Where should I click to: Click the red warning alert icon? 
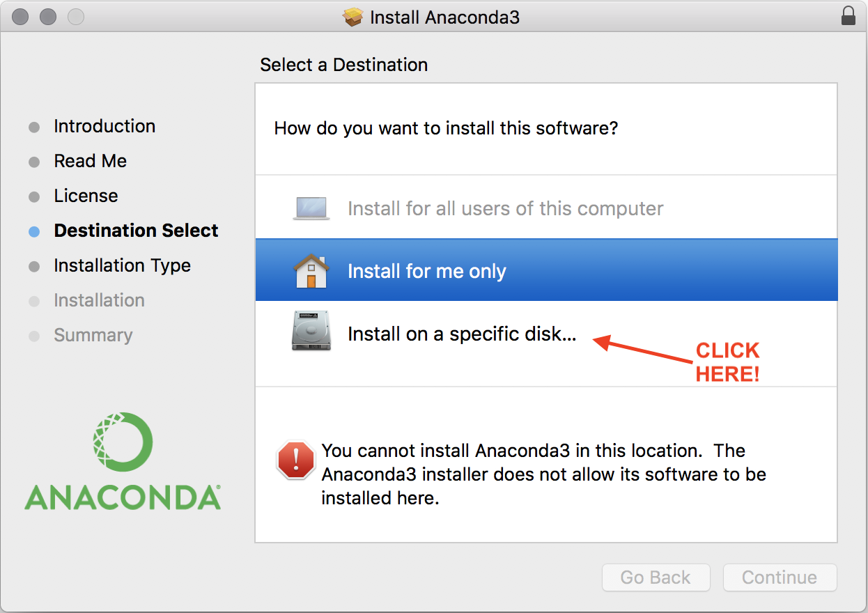tap(296, 460)
